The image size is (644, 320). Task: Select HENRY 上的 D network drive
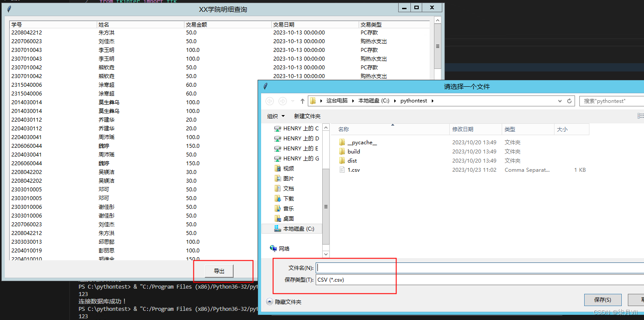point(296,139)
